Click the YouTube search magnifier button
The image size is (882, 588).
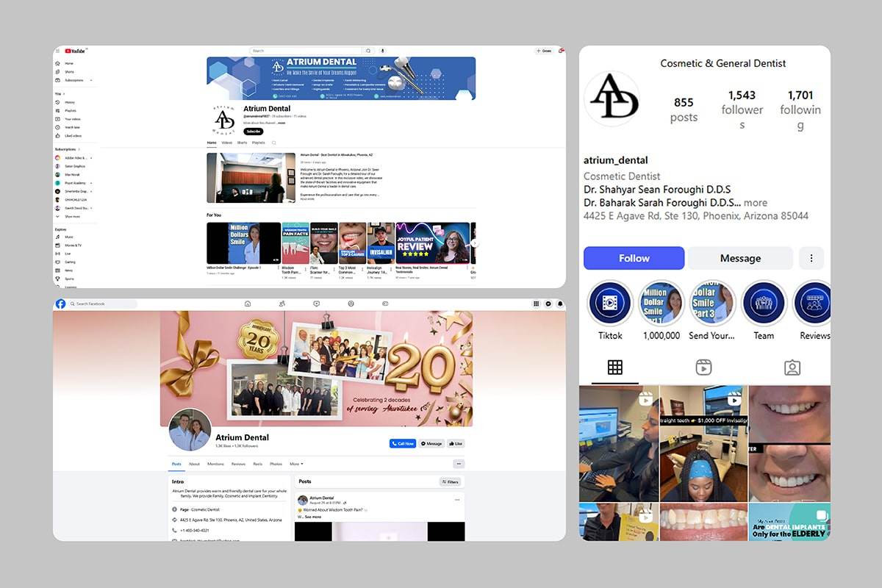click(x=369, y=51)
